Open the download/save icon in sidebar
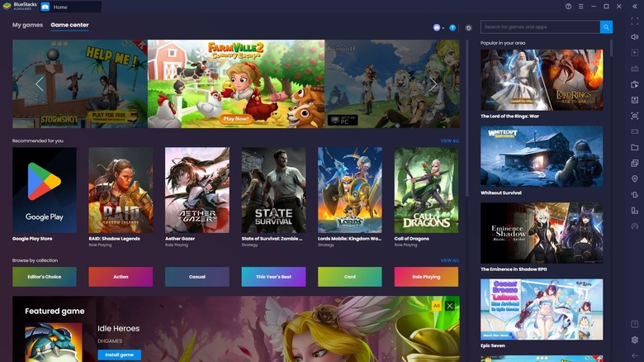644x362 pixels. [x=635, y=100]
